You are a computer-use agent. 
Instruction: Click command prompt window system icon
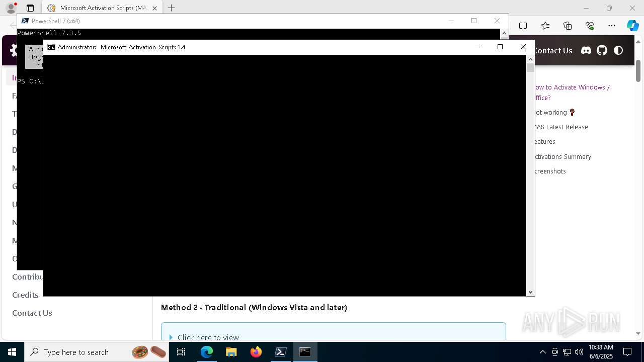point(51,47)
